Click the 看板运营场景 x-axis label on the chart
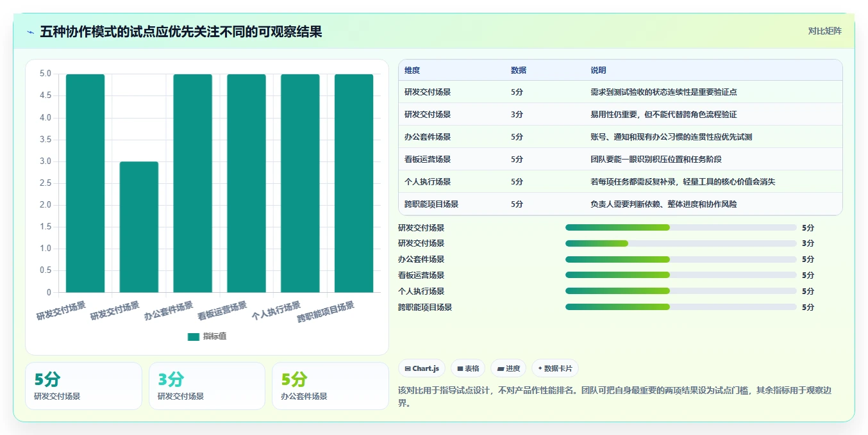Screen dimensions: 868x435 (222, 311)
